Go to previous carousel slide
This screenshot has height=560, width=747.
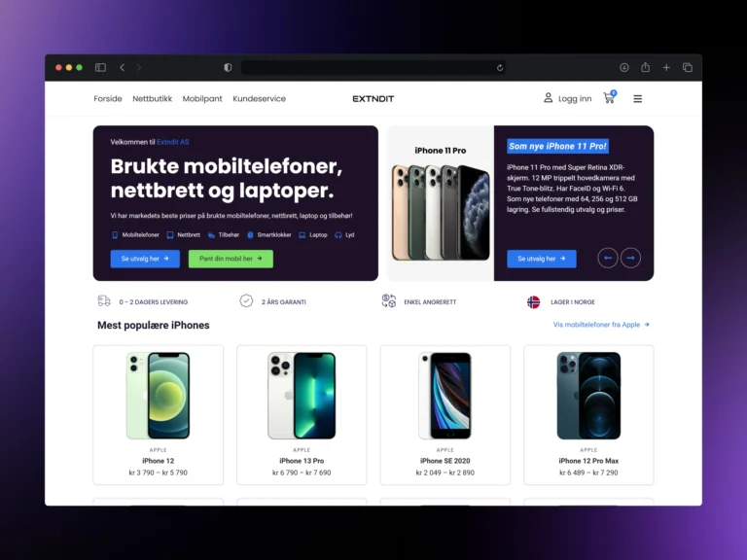608,258
